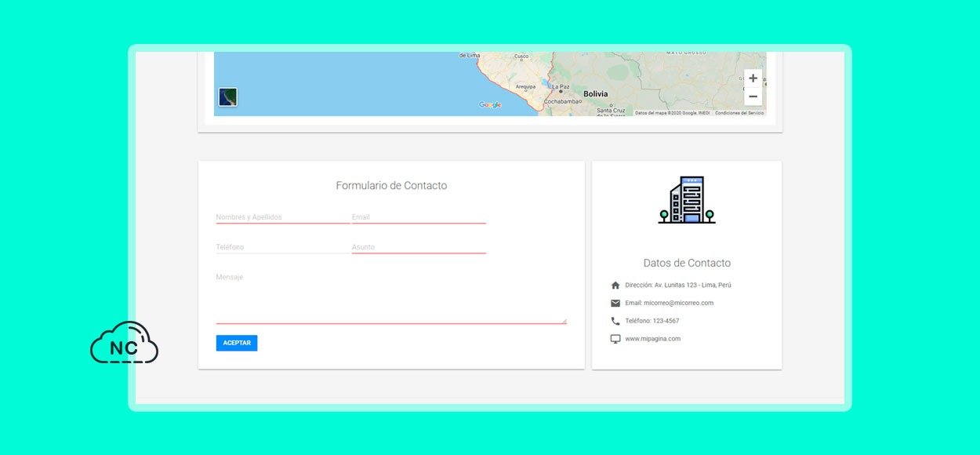Image resolution: width=980 pixels, height=455 pixels.
Task: Click into the Asunto field
Action: click(419, 247)
